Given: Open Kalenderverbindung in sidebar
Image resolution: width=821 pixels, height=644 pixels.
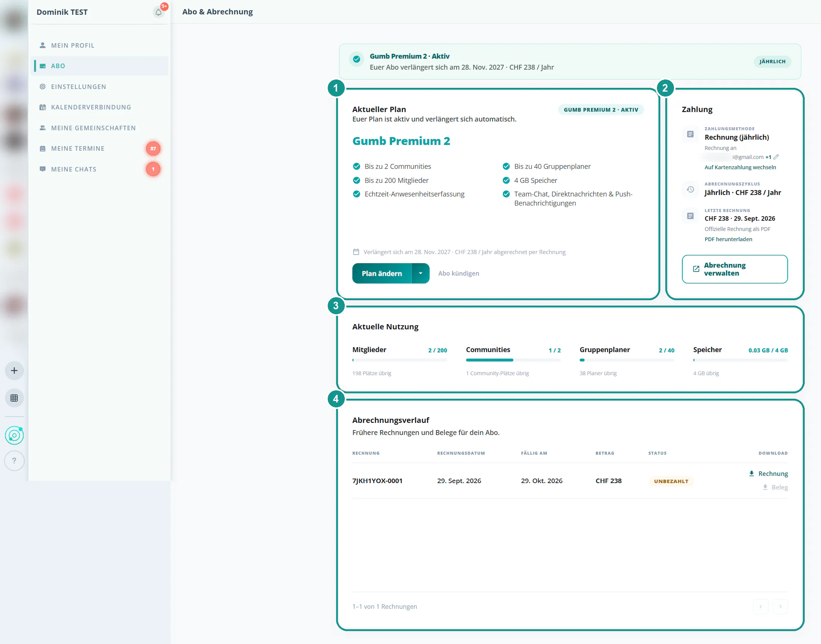Looking at the screenshot, I should [100, 107].
